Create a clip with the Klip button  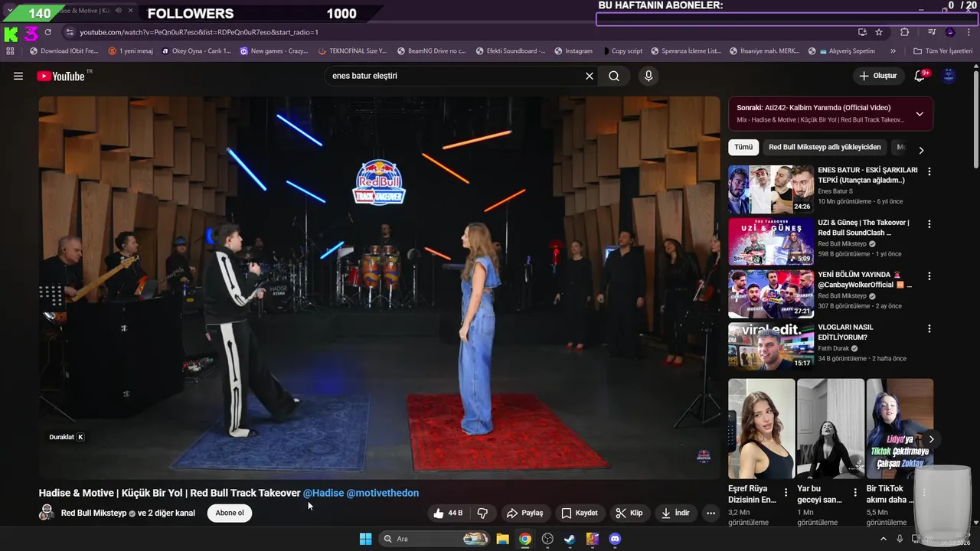(x=629, y=514)
